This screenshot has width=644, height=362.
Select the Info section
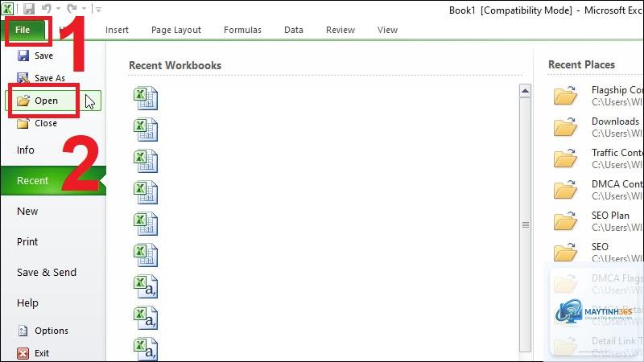coord(26,150)
